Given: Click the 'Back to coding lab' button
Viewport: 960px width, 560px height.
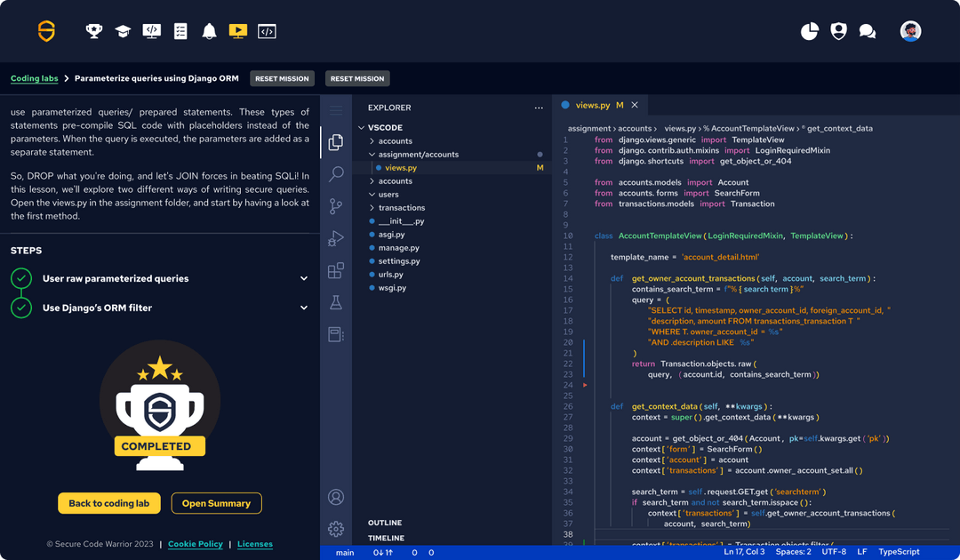Looking at the screenshot, I should [x=108, y=503].
